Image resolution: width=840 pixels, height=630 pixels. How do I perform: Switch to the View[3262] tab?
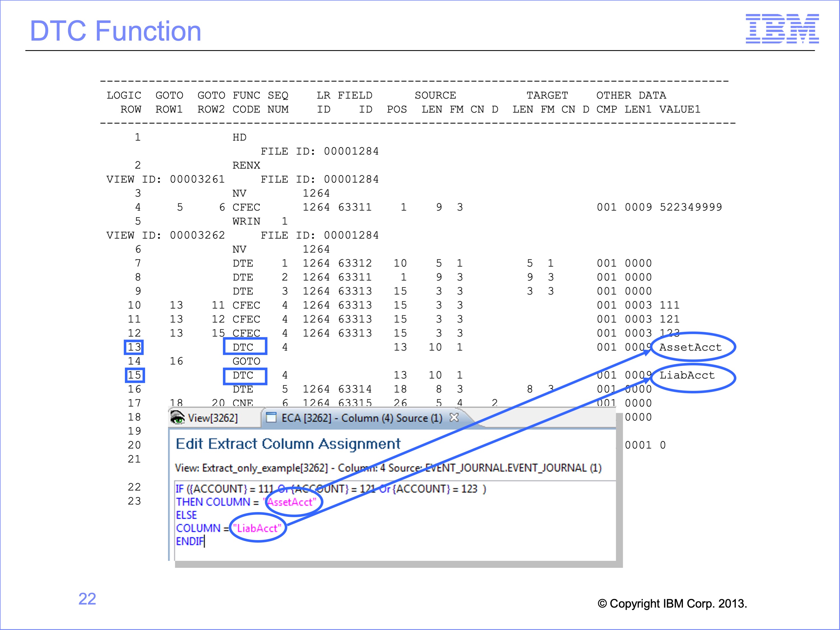click(x=213, y=418)
